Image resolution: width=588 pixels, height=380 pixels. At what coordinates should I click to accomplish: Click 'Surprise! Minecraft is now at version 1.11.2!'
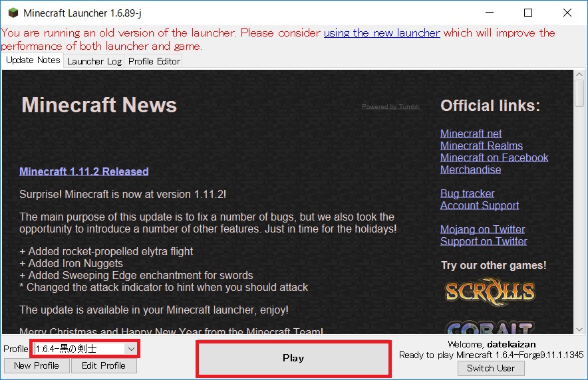[122, 194]
